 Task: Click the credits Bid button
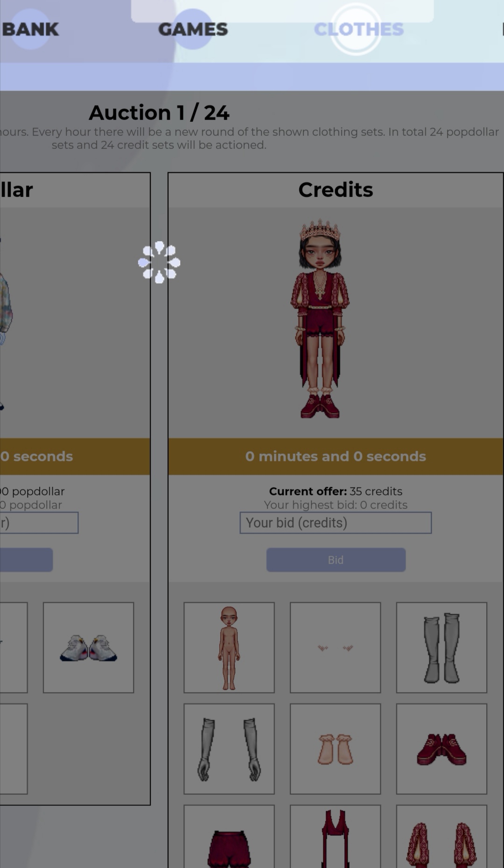336,560
